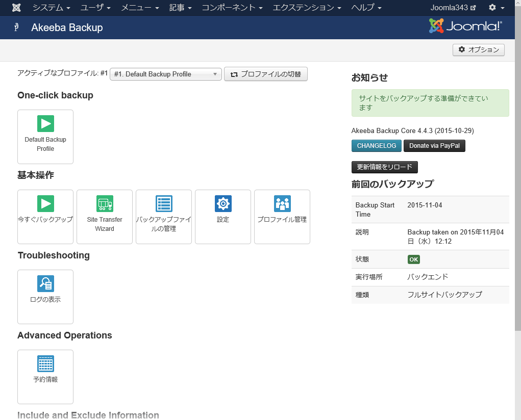Open バックアップファイルの管理
521x420 pixels.
click(164, 217)
